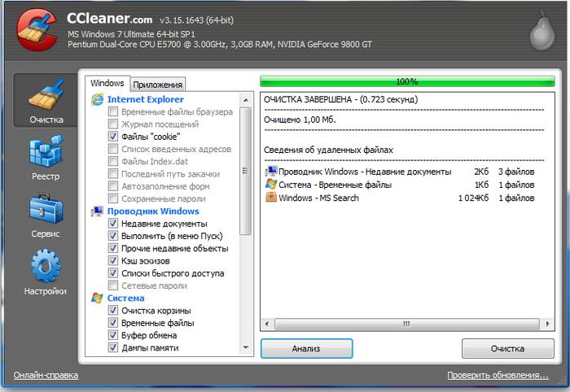570x392 pixels.
Task: Open the Реестр (Registry) section icon
Action: (x=46, y=155)
